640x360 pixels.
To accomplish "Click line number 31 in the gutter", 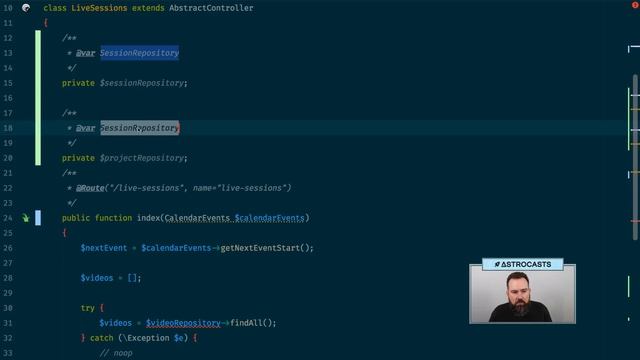I will [8, 323].
